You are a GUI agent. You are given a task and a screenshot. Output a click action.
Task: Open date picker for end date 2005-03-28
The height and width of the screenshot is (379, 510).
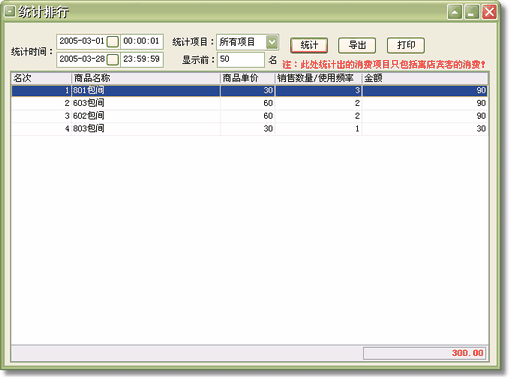[112, 60]
